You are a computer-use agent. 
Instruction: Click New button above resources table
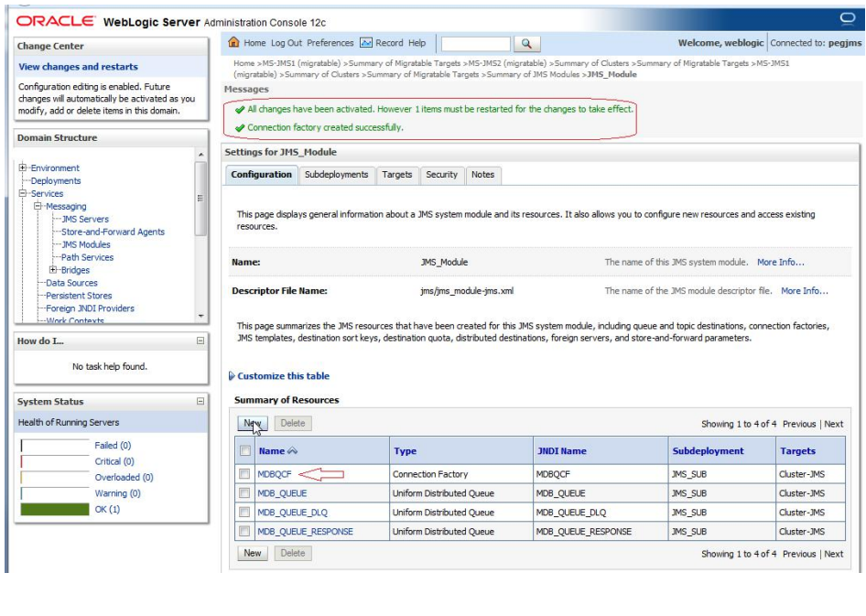(x=253, y=424)
